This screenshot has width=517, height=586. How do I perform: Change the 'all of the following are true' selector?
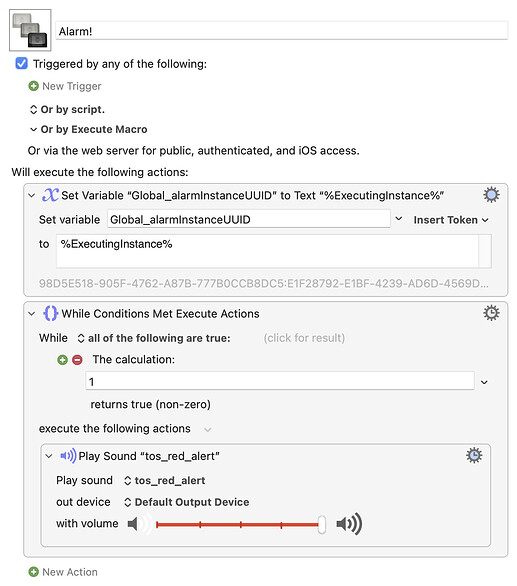154,338
